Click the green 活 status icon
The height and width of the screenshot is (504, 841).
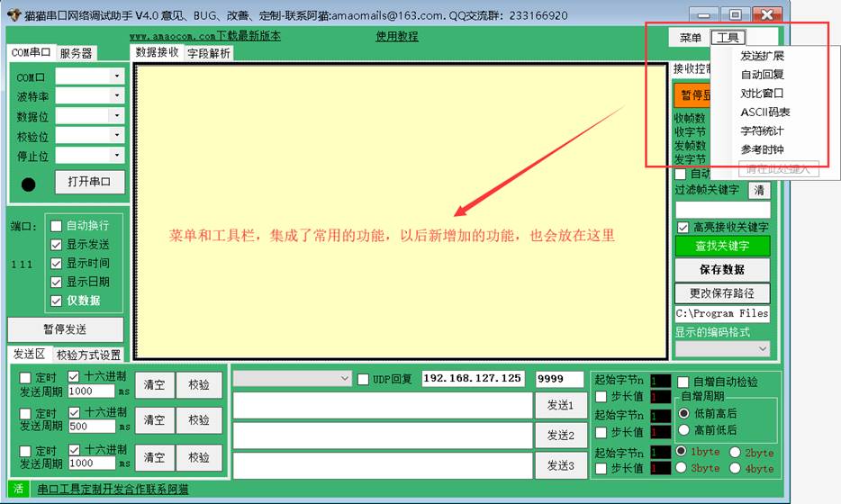[x=18, y=489]
